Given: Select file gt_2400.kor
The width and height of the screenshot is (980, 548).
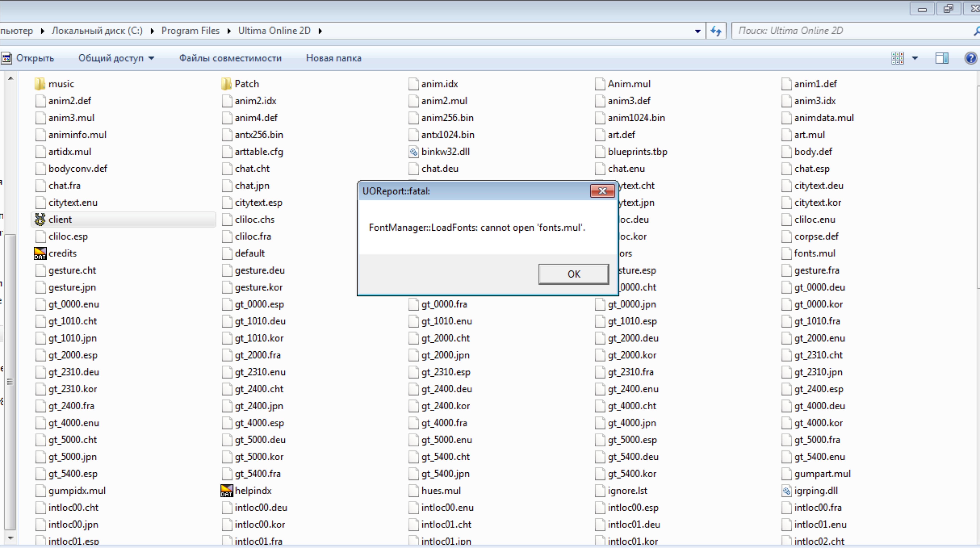Looking at the screenshot, I should 439,406.
